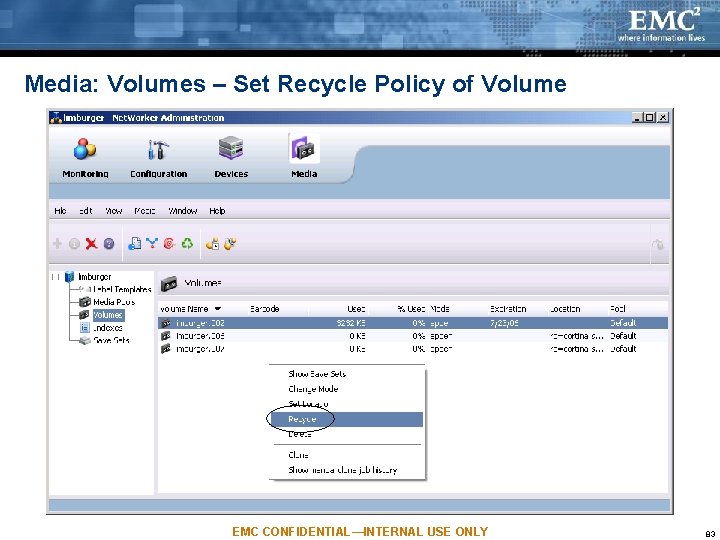Click the red target toolbar icon
Image resolution: width=720 pixels, height=540 pixels.
click(169, 243)
